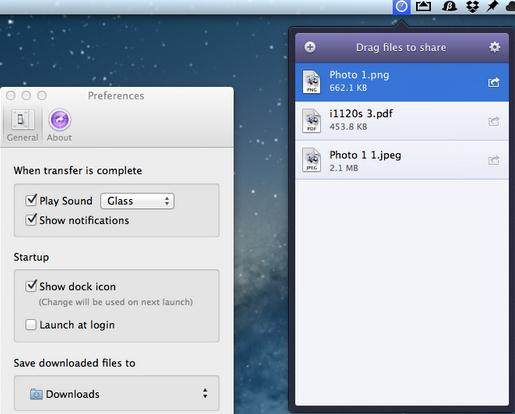The width and height of the screenshot is (515, 414).
Task: Disable the Show dock icon checkbox
Action: coord(31,286)
